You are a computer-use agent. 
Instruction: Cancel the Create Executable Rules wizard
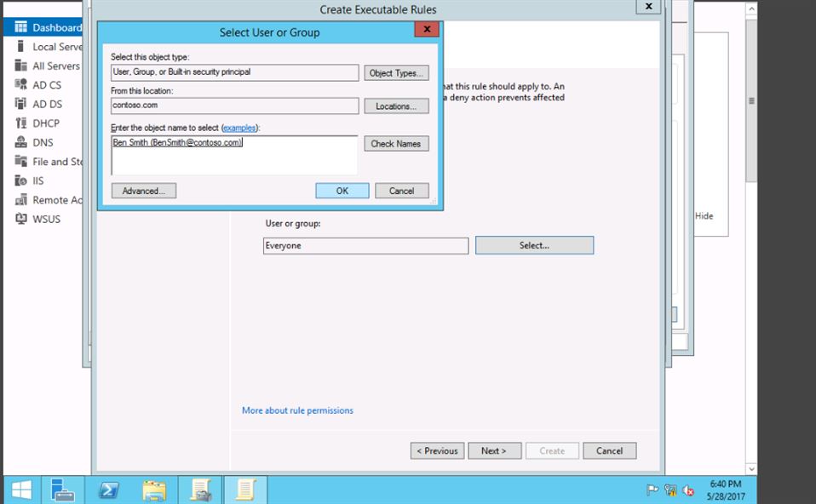click(609, 451)
